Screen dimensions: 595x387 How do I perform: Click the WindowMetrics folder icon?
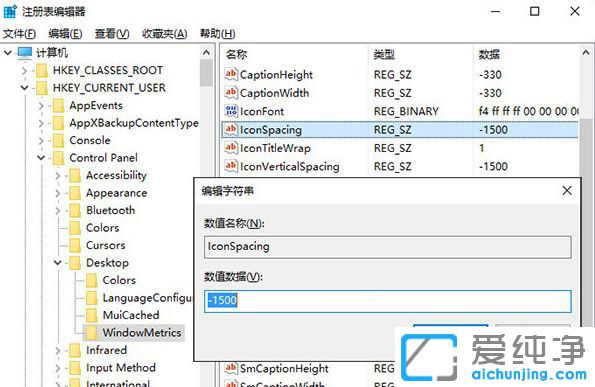(x=91, y=333)
